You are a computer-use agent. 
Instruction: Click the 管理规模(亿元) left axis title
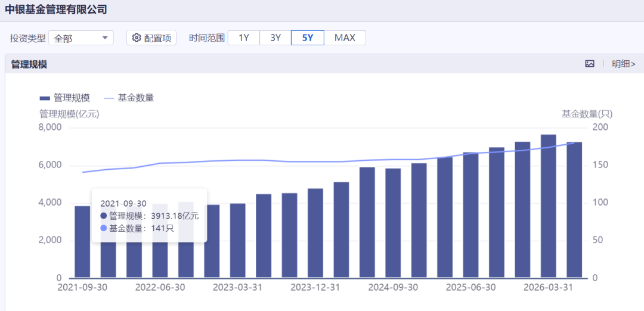(x=69, y=114)
